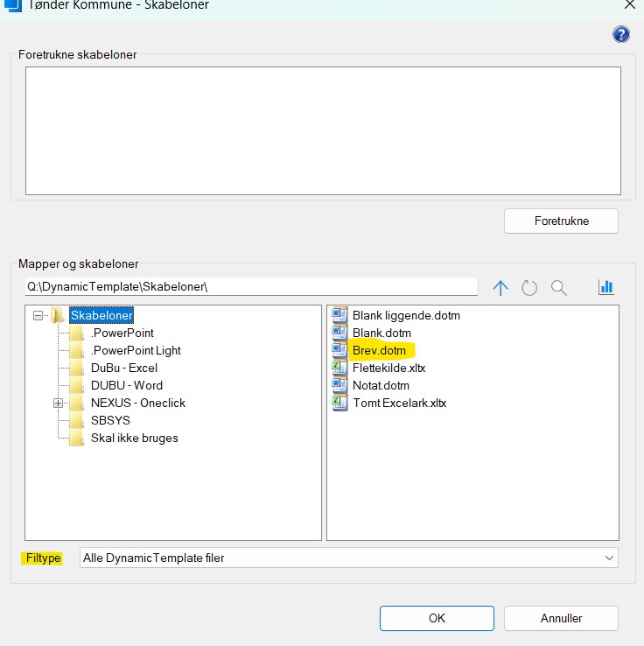
Task: Click the blue help question mark icon
Action: coord(621,34)
